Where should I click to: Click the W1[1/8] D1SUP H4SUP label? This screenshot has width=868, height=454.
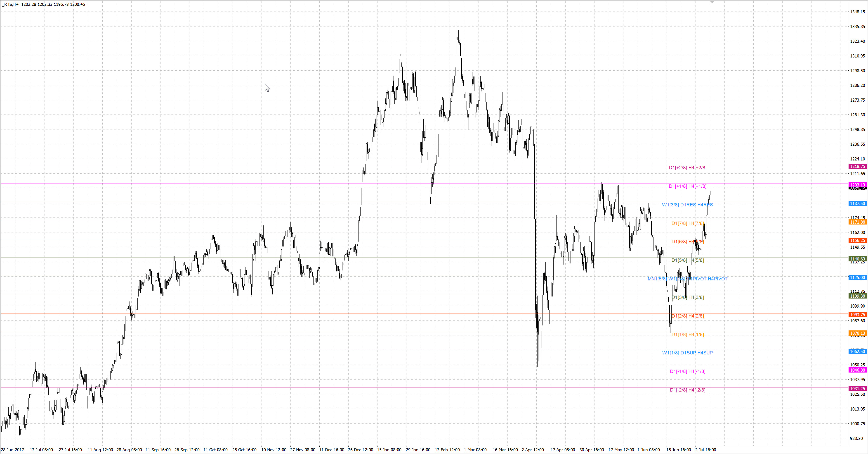click(x=687, y=353)
